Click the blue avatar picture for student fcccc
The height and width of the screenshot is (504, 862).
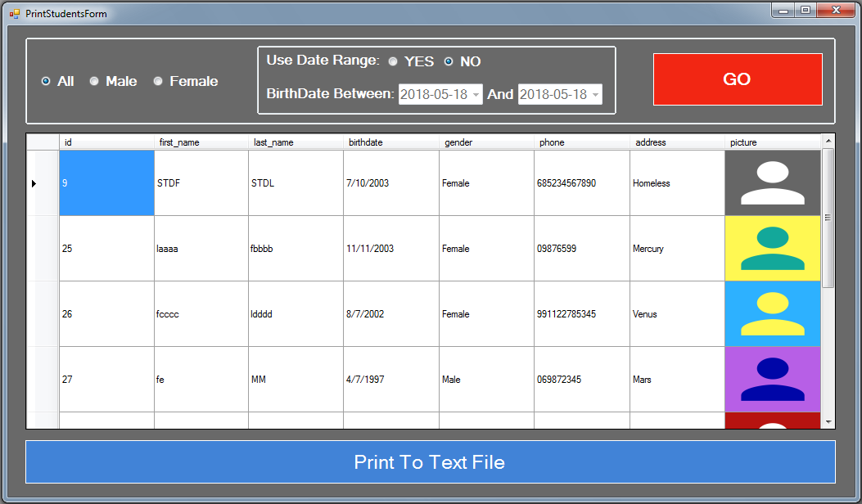[772, 313]
